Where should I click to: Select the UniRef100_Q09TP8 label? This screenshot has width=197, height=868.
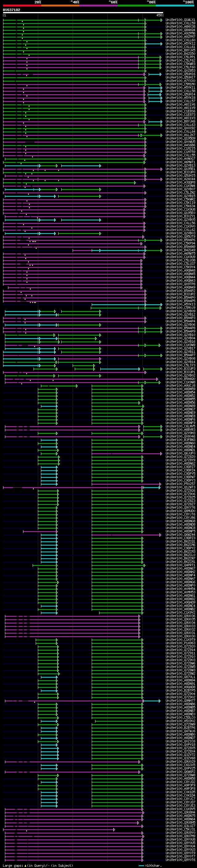pyautogui.click(x=180, y=284)
